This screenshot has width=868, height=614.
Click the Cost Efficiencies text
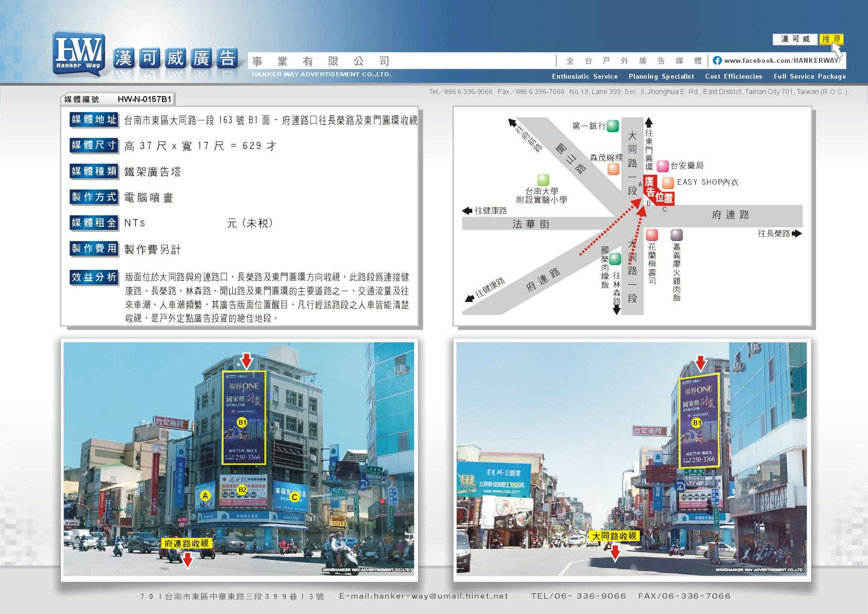[x=733, y=76]
